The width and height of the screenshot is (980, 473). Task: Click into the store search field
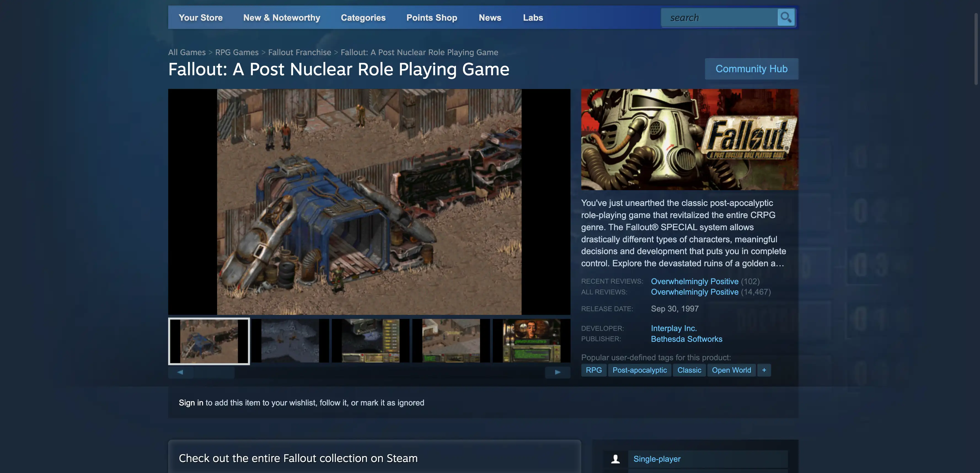click(x=720, y=17)
